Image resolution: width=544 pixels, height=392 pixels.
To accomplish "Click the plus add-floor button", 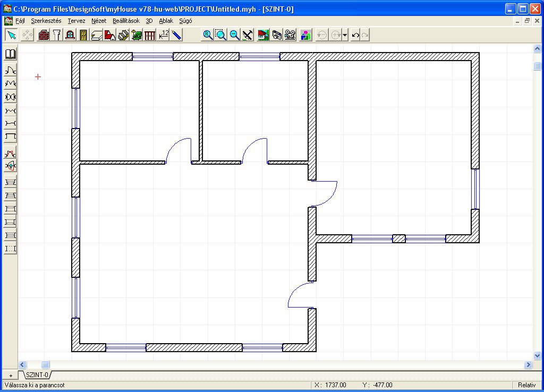I will coord(11,376).
